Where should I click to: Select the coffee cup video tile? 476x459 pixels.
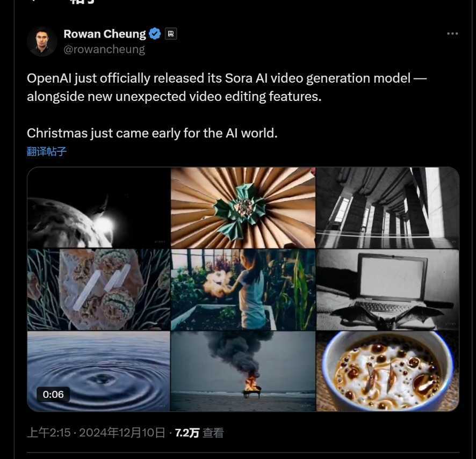(387, 371)
